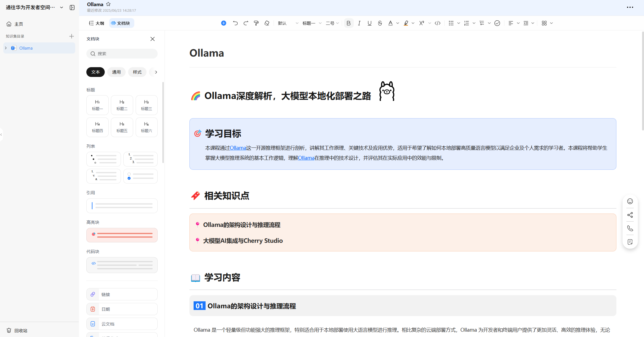Go to 主页 home
This screenshot has width=644, height=337.
(x=15, y=24)
